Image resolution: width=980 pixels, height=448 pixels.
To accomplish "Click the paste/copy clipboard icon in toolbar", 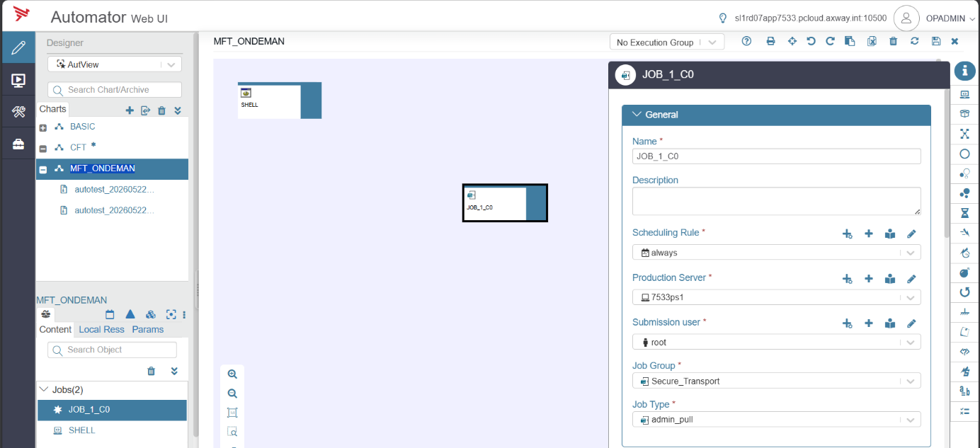I will point(850,41).
